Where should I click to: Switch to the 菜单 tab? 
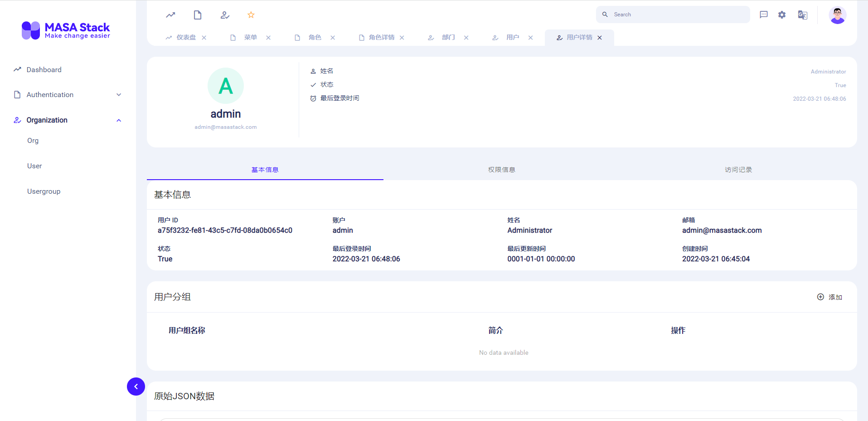pos(251,37)
